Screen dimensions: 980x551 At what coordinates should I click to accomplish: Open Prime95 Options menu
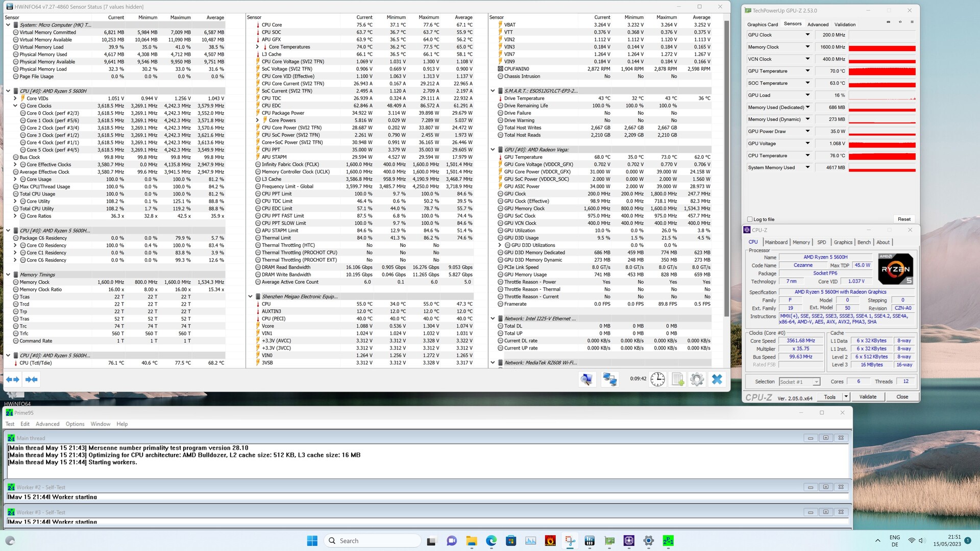pos(75,424)
